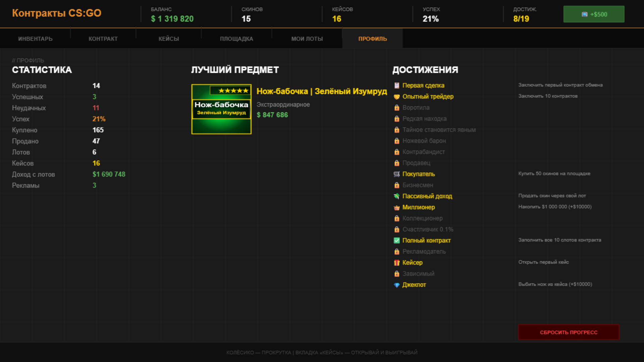The width and height of the screenshot is (644, 362).
Task: Click description Выбить нож из кейса (+$10000)
Action: [555, 284]
